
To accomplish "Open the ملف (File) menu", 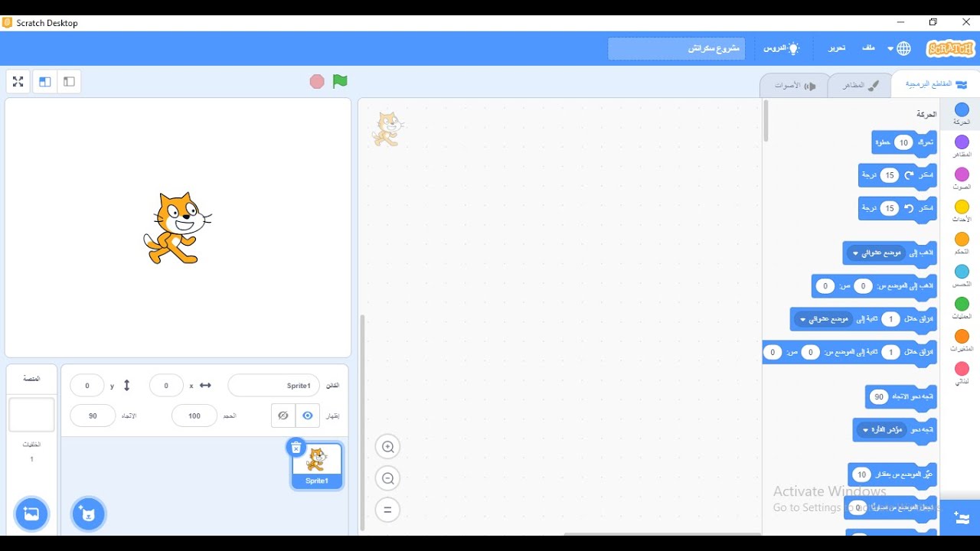I will [868, 48].
